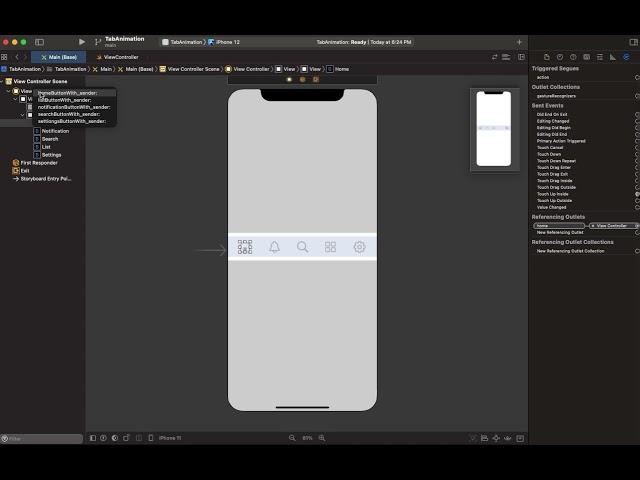Go forward with the right arrow
The height and width of the screenshot is (480, 640).
point(25,57)
